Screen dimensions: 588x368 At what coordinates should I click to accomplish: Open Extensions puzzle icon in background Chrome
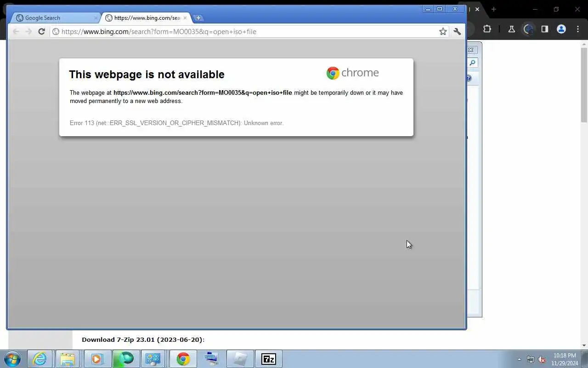[487, 29]
